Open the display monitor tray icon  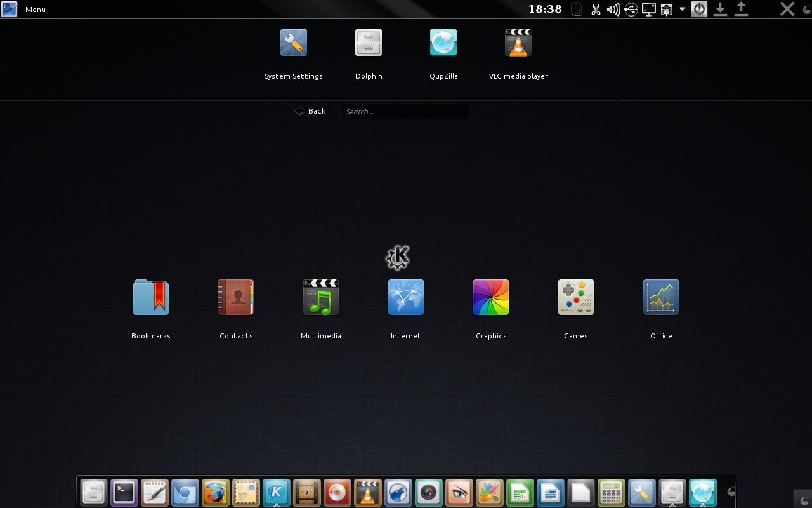pyautogui.click(x=649, y=9)
